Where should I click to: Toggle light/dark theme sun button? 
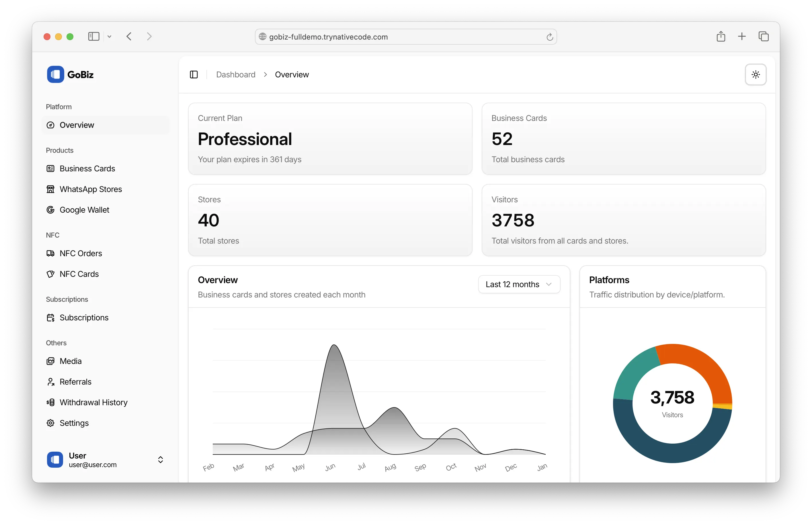(x=756, y=74)
